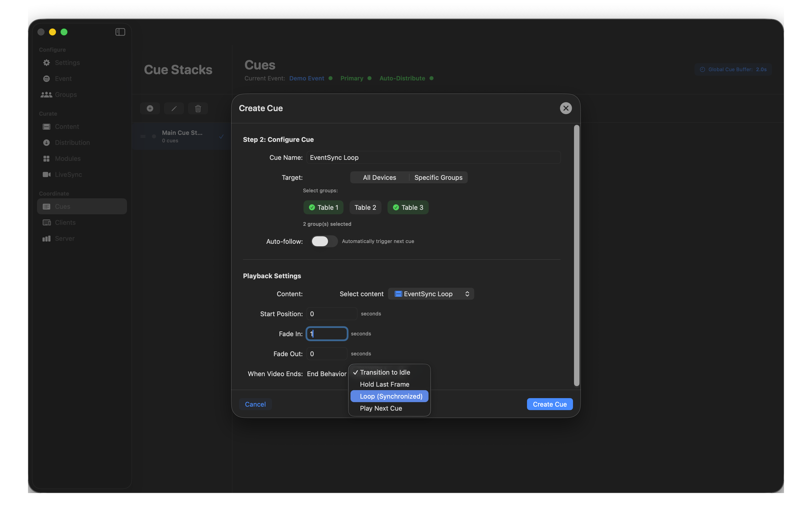
Task: Click the Primary status label
Action: click(352, 78)
